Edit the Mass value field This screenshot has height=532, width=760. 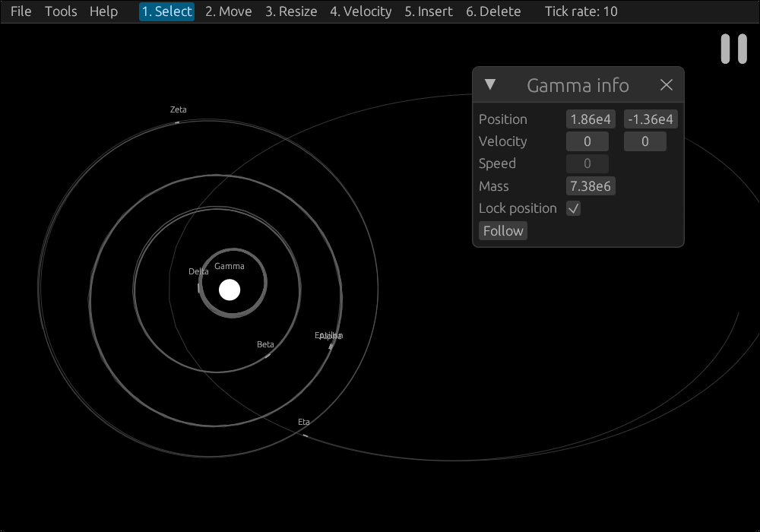(591, 185)
